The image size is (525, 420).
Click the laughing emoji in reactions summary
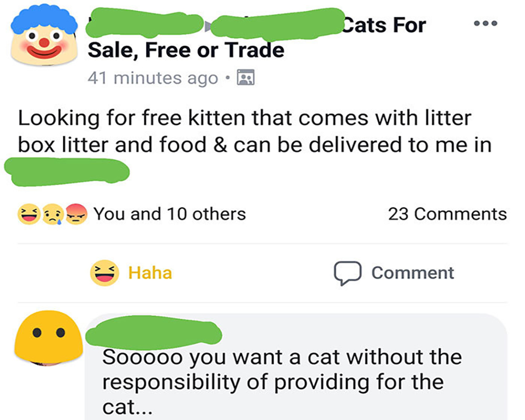point(28,214)
